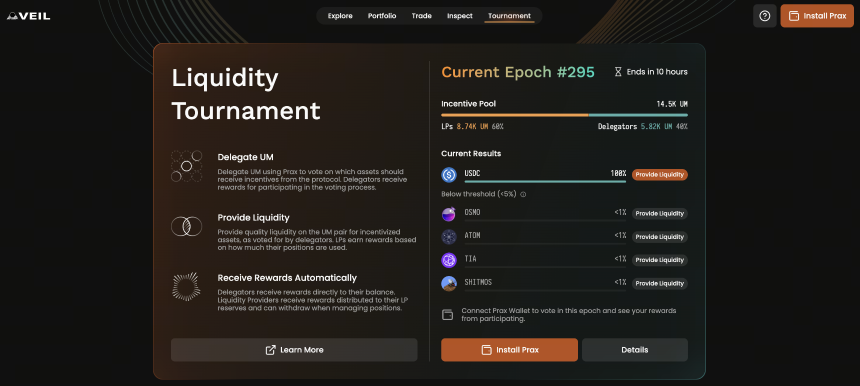
Task: Click the 14.5K UM pool amount
Action: [672, 104]
